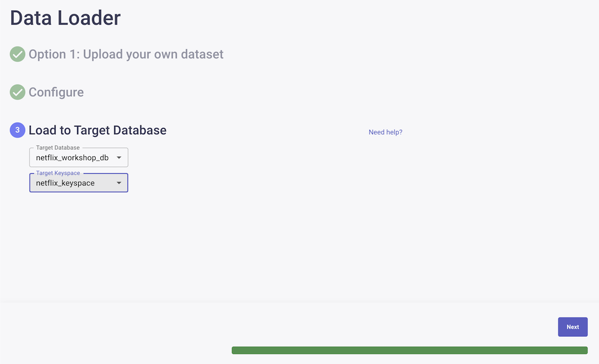This screenshot has width=599, height=364.
Task: Click the left end of green progress bar
Action: (235, 350)
